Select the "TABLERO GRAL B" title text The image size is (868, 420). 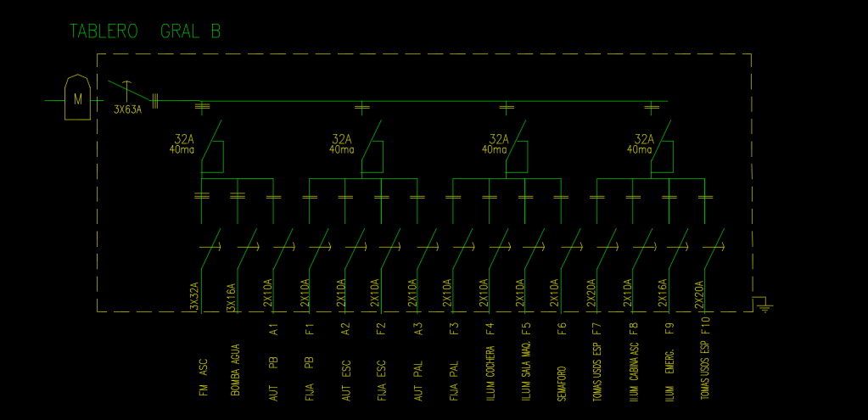pos(145,31)
